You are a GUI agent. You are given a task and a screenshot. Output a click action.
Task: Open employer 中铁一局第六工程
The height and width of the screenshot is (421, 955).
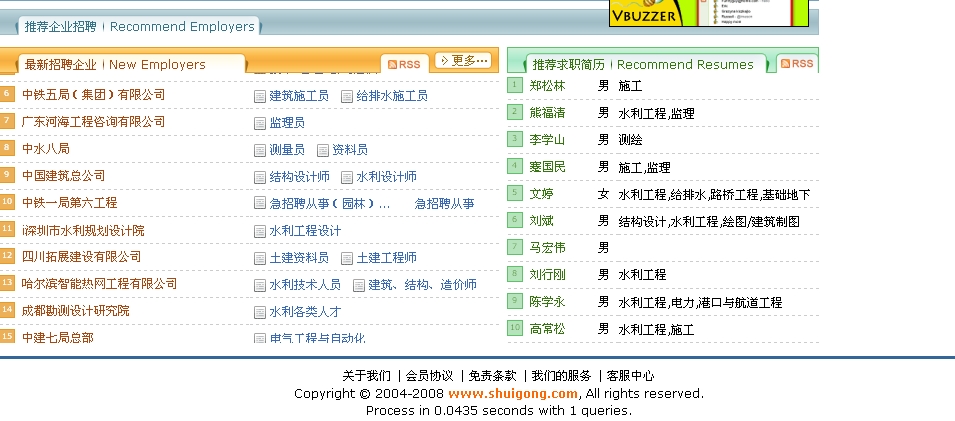69,202
